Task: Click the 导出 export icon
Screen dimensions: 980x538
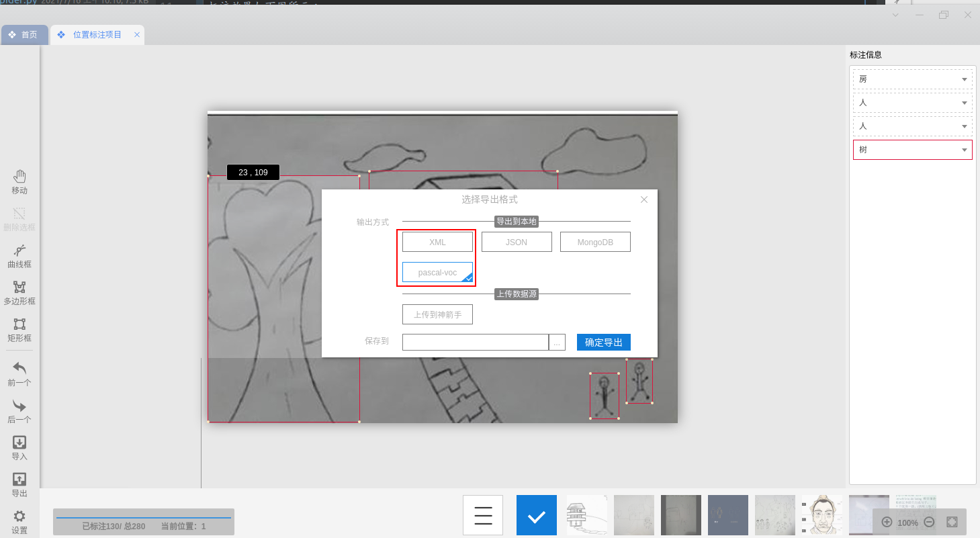Action: tap(19, 480)
